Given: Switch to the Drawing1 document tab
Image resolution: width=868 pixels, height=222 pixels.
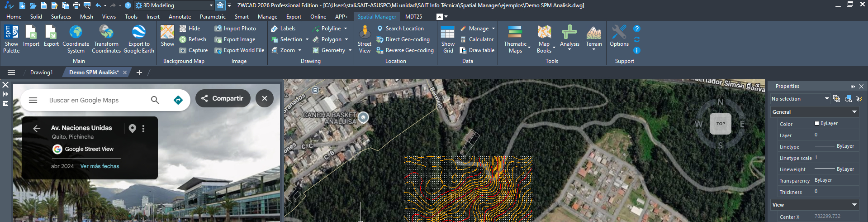Looking at the screenshot, I should click(41, 72).
